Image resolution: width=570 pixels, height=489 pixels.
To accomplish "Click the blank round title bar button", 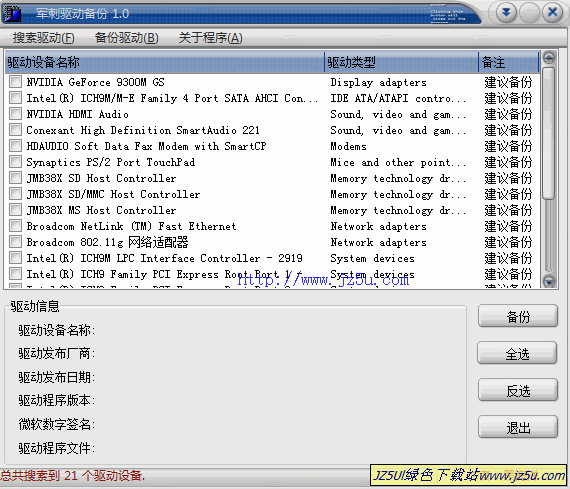I will click(529, 13).
